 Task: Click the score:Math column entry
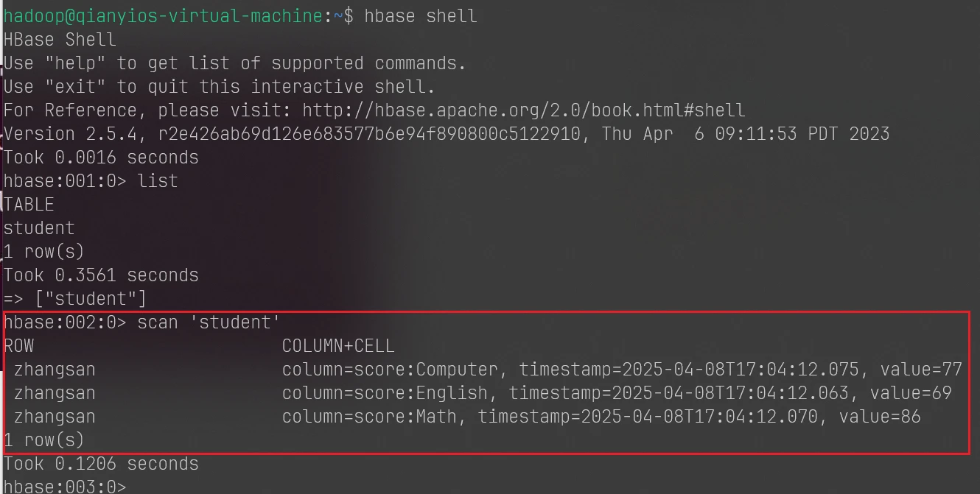tap(369, 417)
